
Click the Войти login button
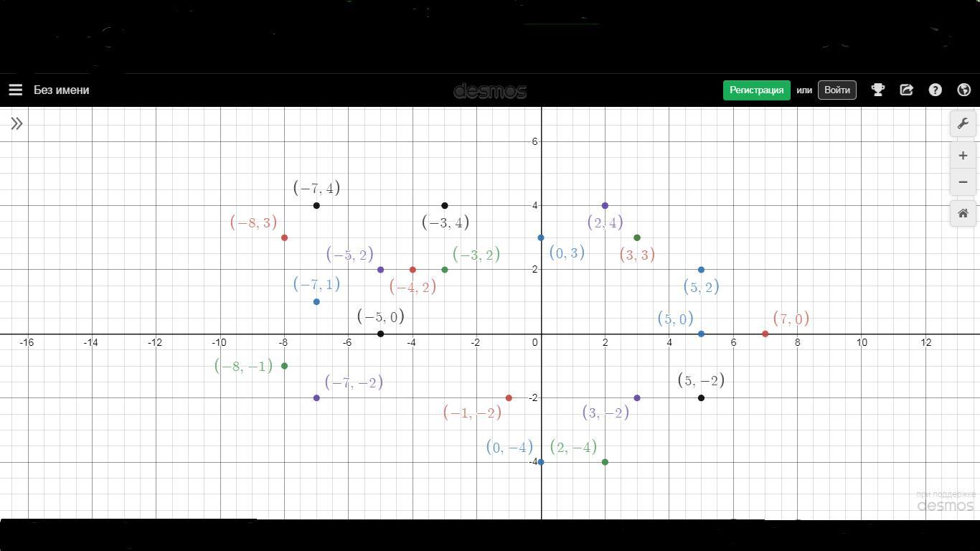[x=837, y=90]
